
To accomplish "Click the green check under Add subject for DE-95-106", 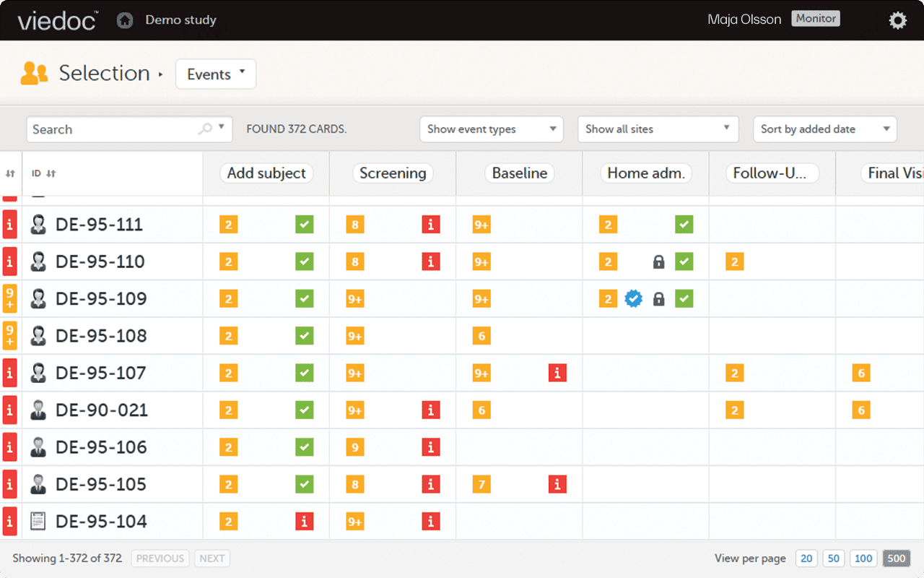I will point(304,447).
